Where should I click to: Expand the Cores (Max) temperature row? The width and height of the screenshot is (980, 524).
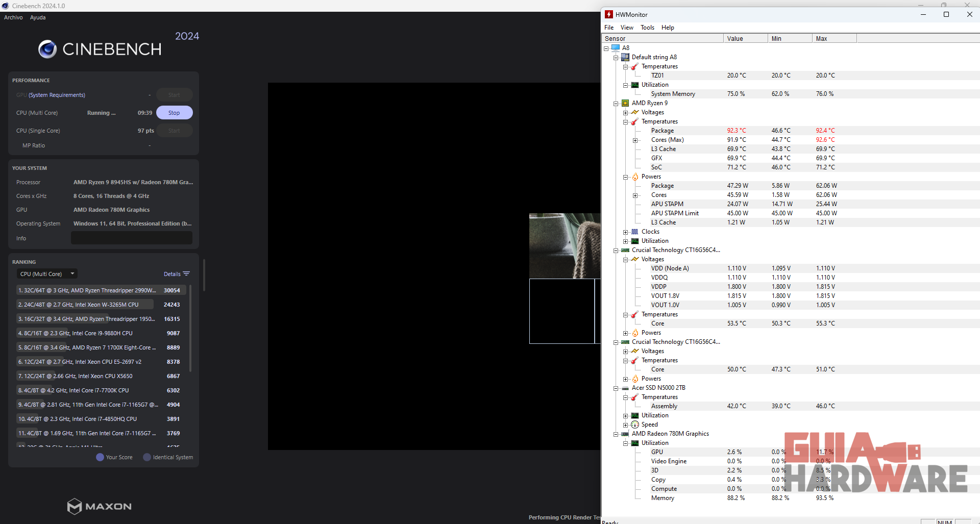(x=635, y=140)
